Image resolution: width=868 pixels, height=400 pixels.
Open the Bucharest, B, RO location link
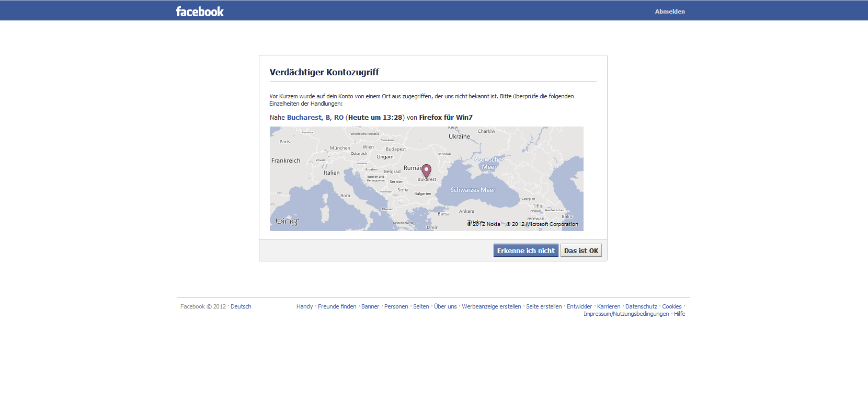click(315, 118)
